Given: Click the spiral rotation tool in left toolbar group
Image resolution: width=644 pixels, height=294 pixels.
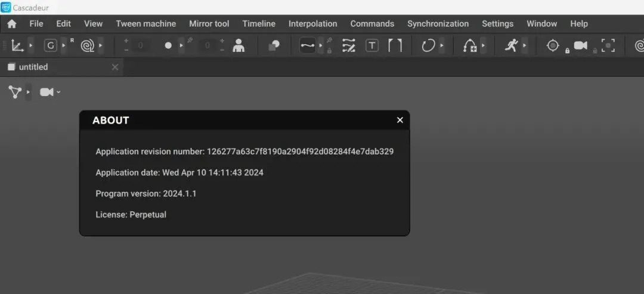Looking at the screenshot, I should 87,45.
